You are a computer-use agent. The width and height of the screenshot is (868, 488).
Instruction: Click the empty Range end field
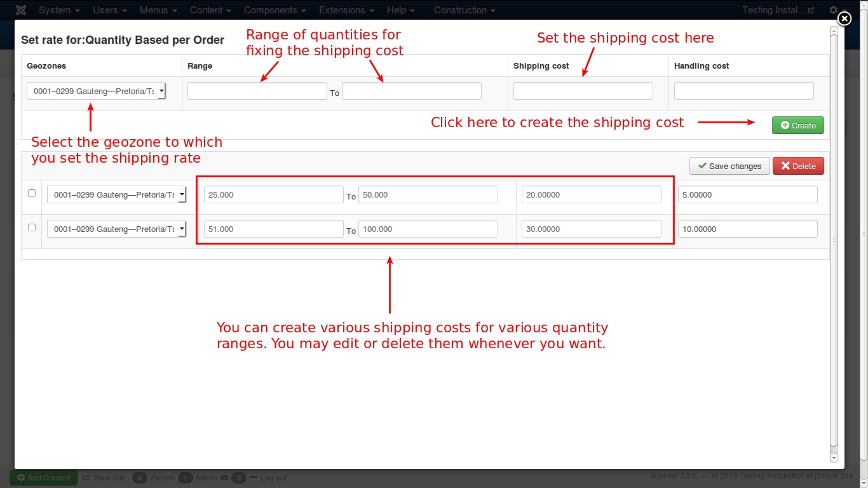point(412,91)
